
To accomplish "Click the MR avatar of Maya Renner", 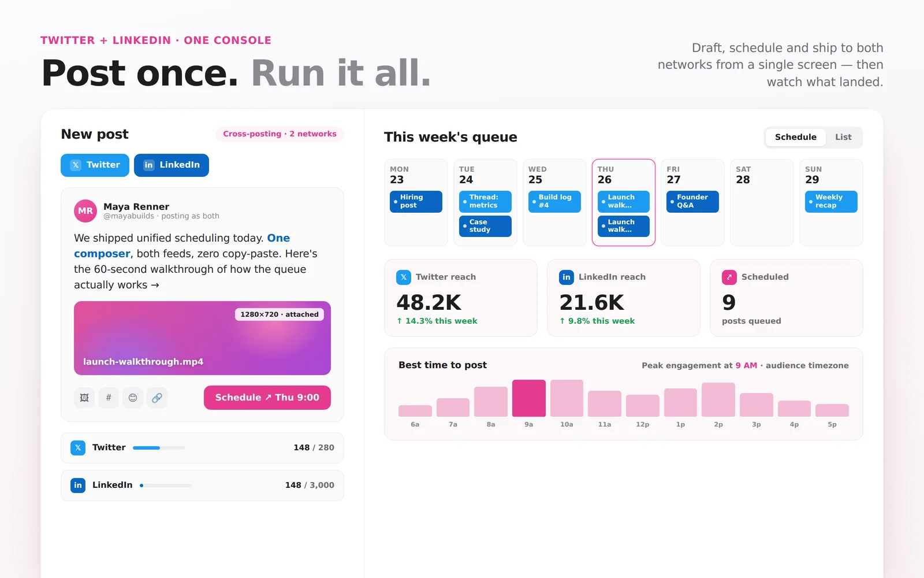I will coord(85,211).
